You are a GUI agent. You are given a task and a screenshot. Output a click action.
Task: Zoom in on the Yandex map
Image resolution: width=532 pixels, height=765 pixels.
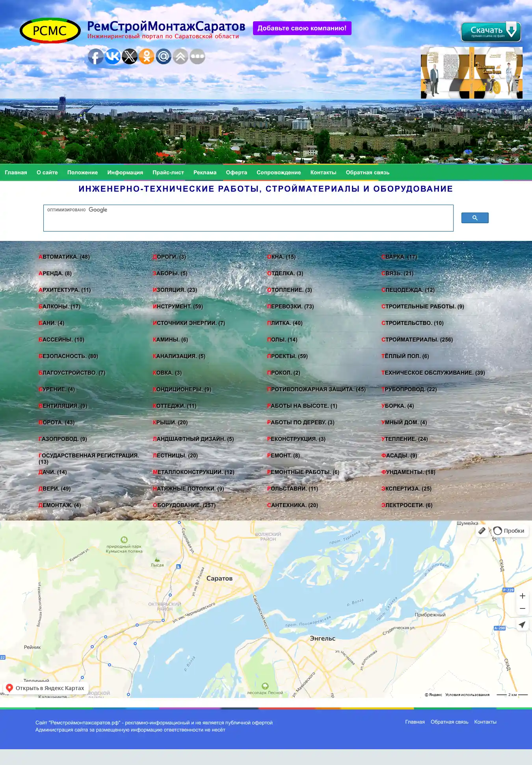(522, 596)
